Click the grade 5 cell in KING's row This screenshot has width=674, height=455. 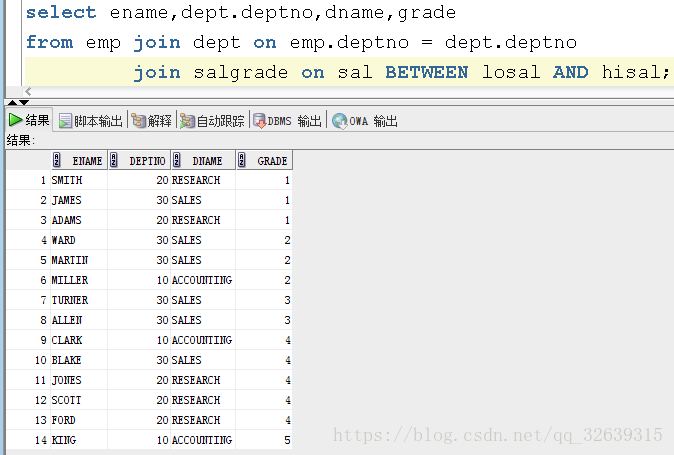point(264,440)
